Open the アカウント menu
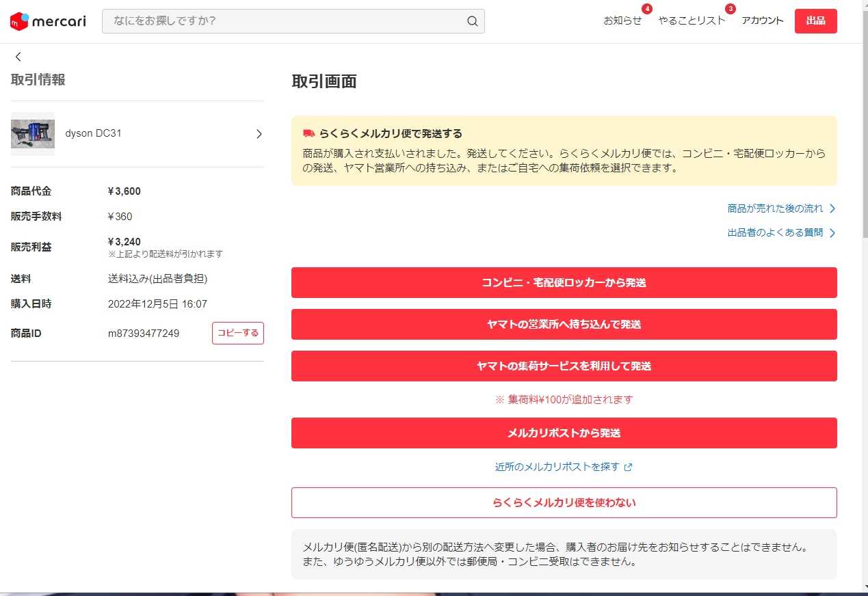Image resolution: width=868 pixels, height=596 pixels. [x=762, y=21]
